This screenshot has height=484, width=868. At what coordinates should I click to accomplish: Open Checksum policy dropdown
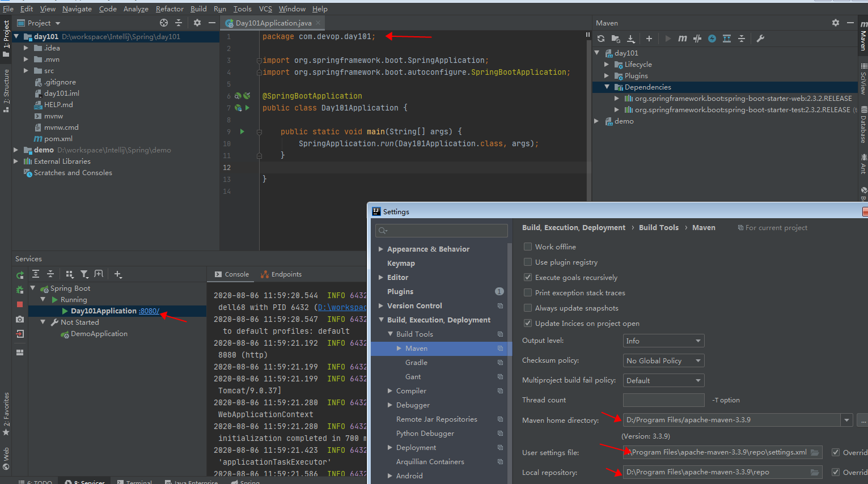click(x=663, y=360)
